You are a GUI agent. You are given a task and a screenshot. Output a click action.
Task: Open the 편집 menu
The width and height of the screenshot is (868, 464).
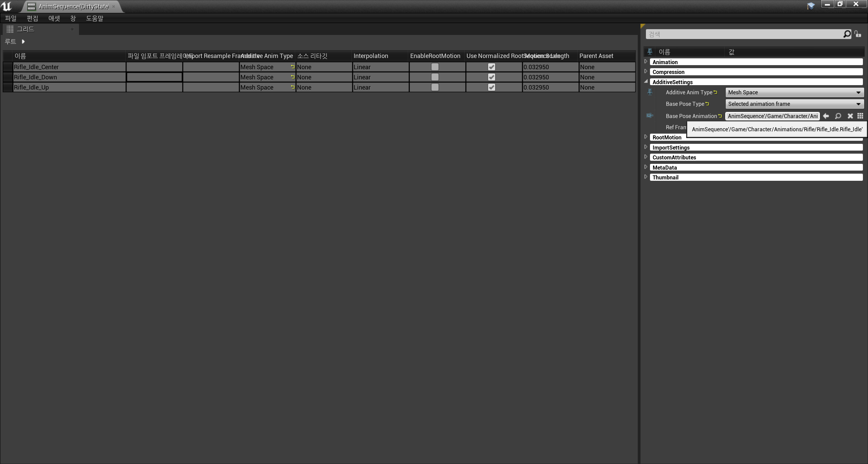[32, 18]
